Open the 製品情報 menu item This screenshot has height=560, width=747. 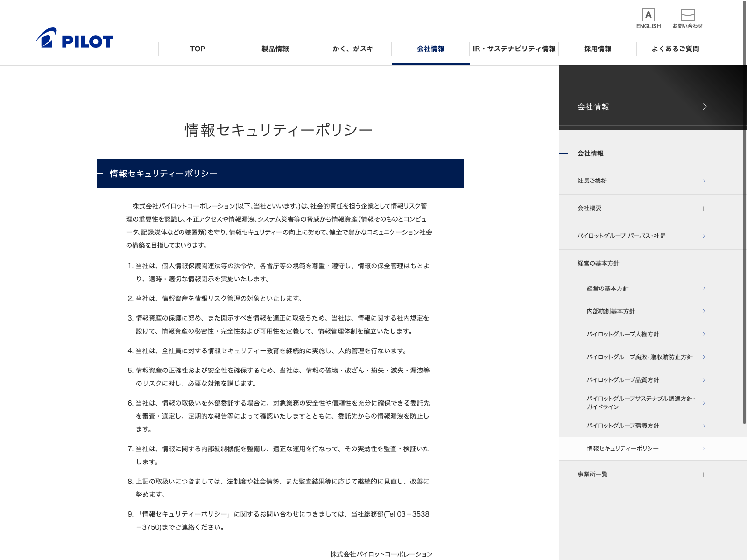(275, 49)
